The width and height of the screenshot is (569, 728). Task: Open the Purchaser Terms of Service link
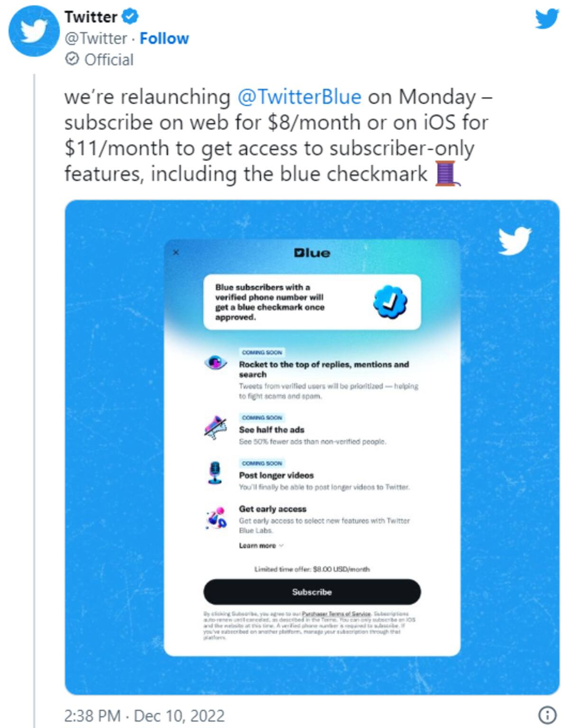coord(336,614)
